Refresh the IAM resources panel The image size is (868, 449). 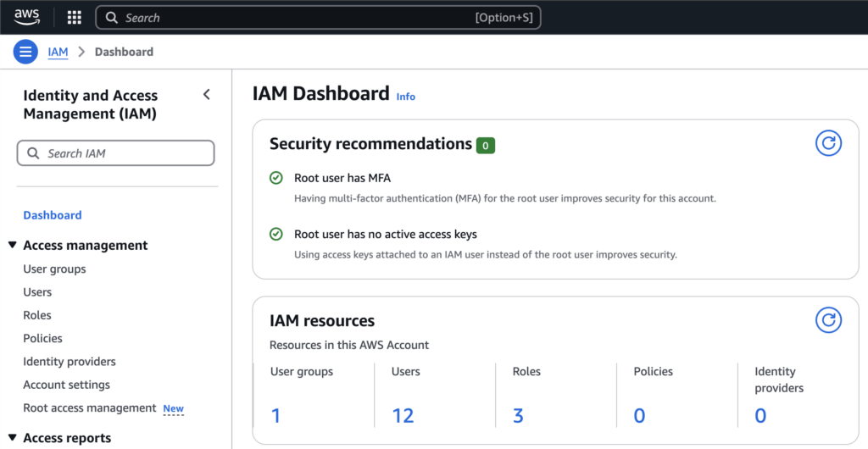tap(828, 319)
